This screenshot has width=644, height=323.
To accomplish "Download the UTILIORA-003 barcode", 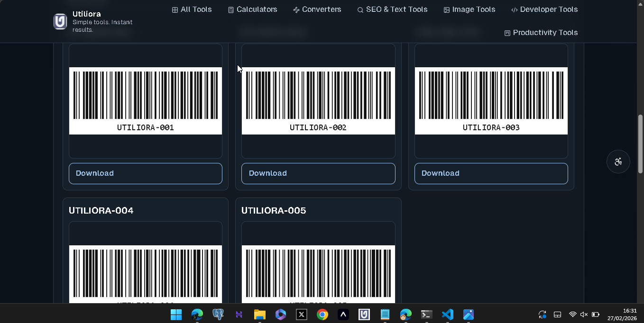I will (491, 173).
